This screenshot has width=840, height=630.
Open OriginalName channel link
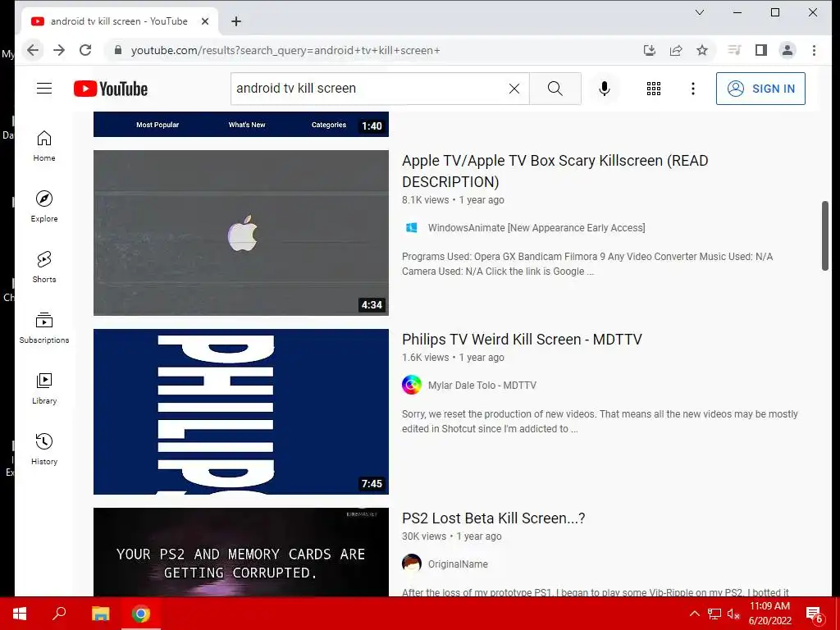tap(458, 564)
